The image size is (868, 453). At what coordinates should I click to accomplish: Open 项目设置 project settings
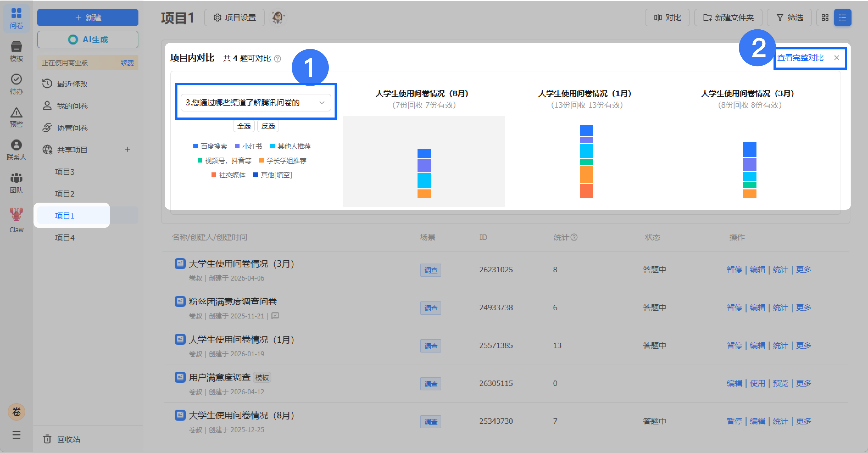[235, 18]
